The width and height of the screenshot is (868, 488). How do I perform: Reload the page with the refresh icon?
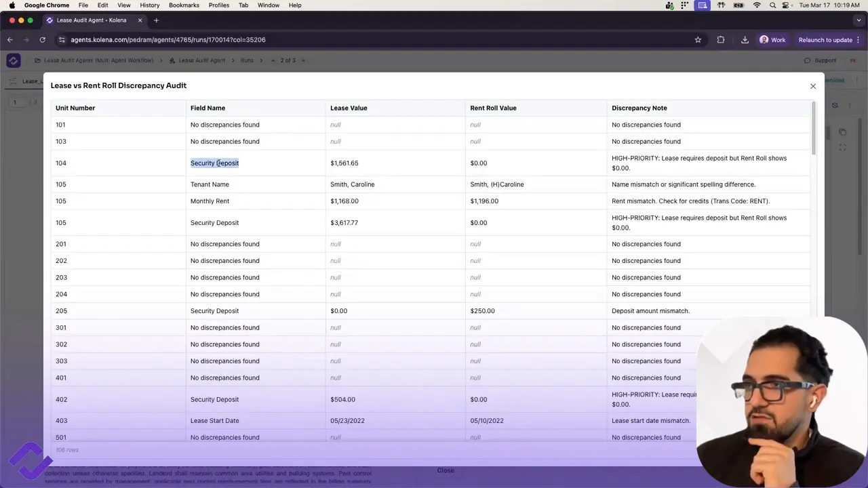(42, 39)
